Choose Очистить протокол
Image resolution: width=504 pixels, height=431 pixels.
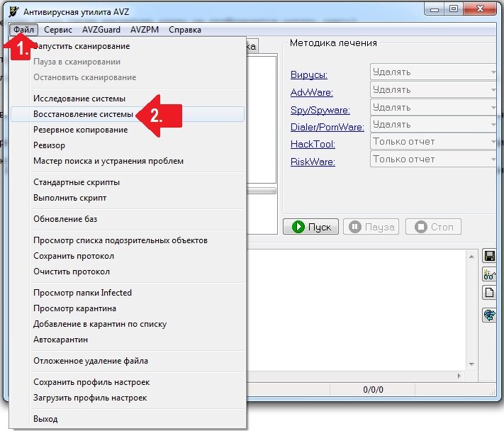pyautogui.click(x=128, y=272)
